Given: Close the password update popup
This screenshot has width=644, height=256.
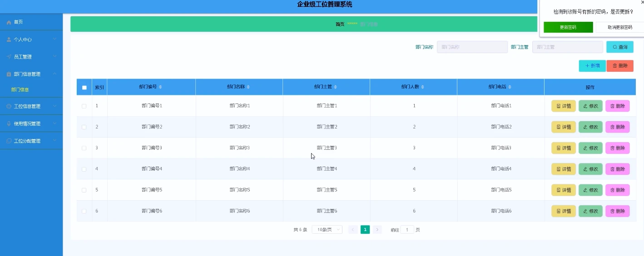Looking at the screenshot, I should (x=642, y=2).
